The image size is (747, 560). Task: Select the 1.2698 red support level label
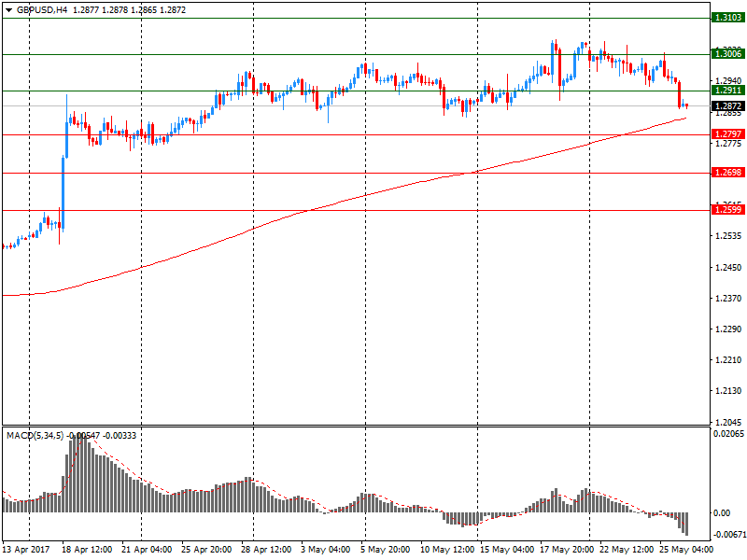(727, 172)
